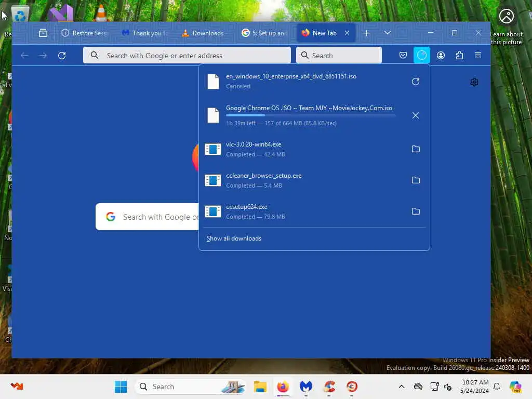Open the Save to Pocket button
The height and width of the screenshot is (399, 532).
click(x=403, y=55)
